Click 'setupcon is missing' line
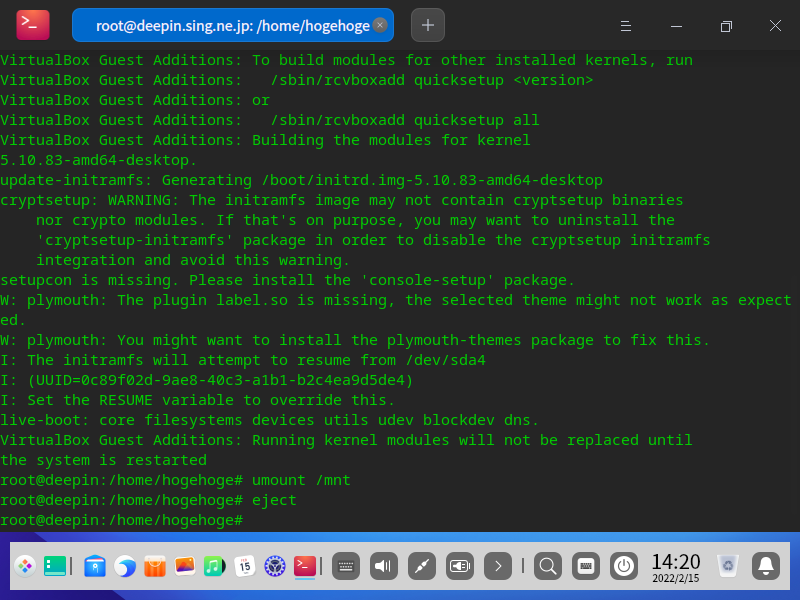This screenshot has height=600, width=800. coord(287,280)
